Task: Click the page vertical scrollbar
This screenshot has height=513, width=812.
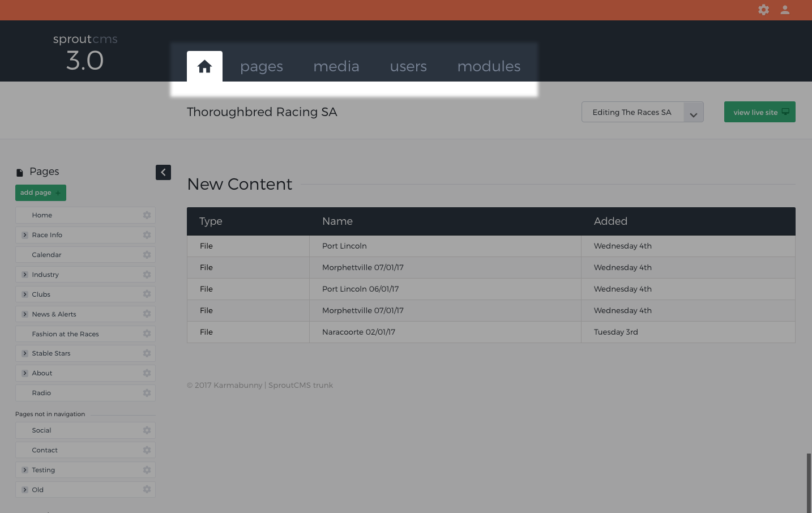Action: click(809, 482)
